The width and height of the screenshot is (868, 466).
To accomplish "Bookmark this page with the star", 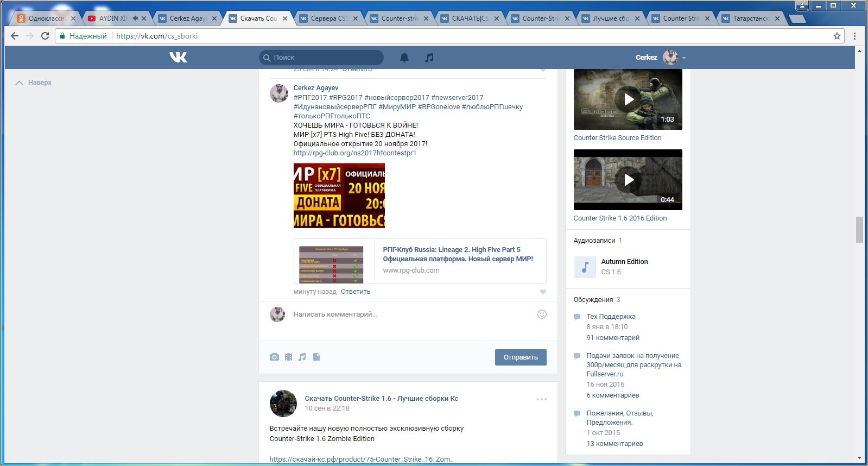I will 837,36.
